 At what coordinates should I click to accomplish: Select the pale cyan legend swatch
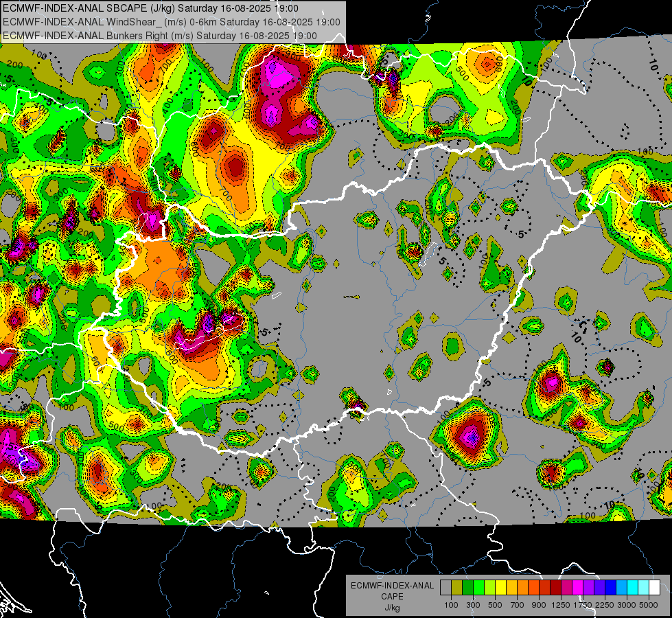click(x=644, y=587)
